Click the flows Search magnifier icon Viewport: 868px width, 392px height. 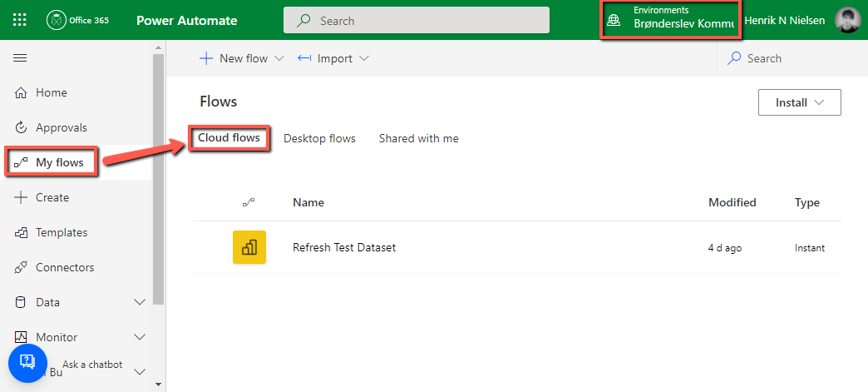735,58
